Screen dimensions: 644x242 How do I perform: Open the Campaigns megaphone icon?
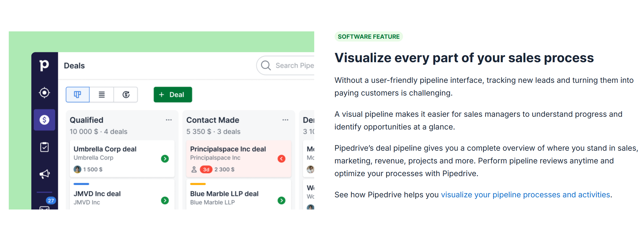coord(45,174)
